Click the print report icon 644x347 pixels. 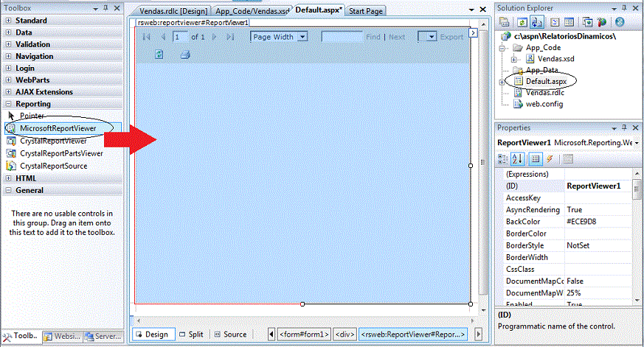click(185, 55)
